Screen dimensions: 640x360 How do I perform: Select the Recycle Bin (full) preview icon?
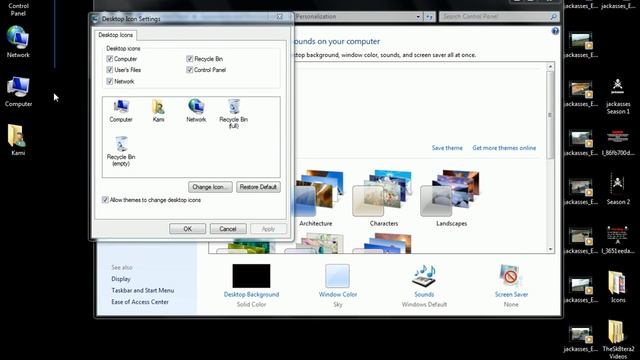pyautogui.click(x=233, y=113)
